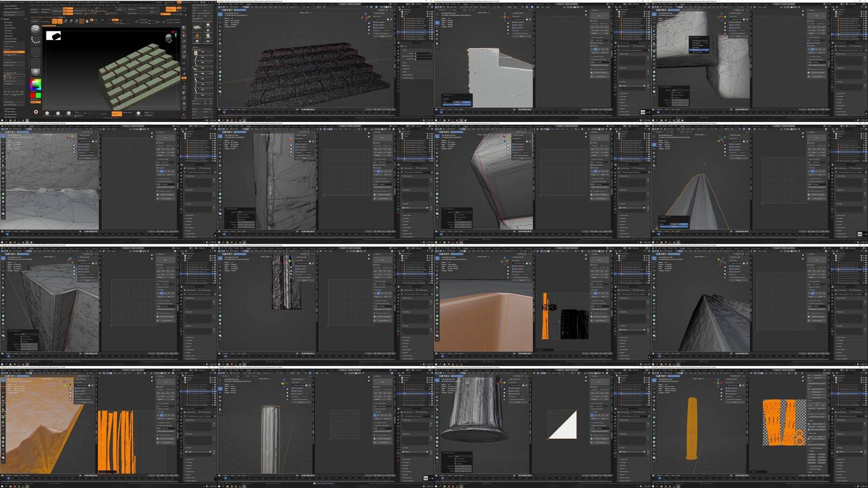Open the ZBrush brush sphere selector
This screenshot has width=868, height=488.
(x=35, y=28)
